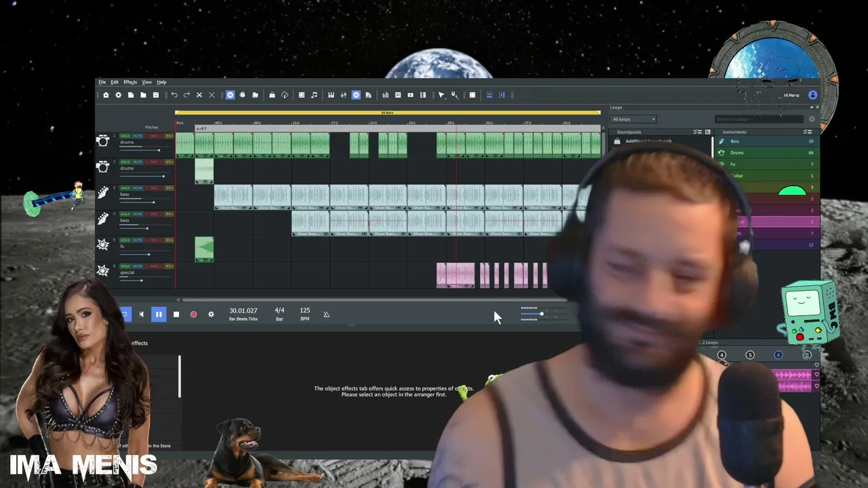Create a new project with the blank page icon

(131, 95)
